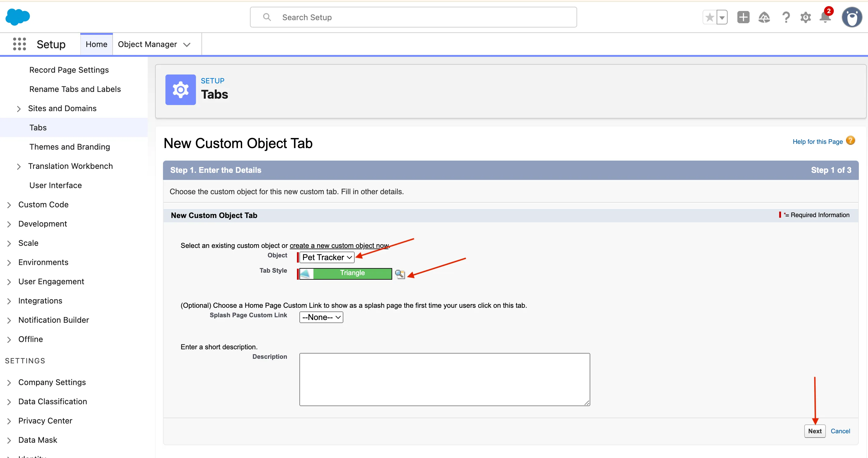Image resolution: width=868 pixels, height=458 pixels.
Task: Open the notifications bell
Action: [x=825, y=17]
